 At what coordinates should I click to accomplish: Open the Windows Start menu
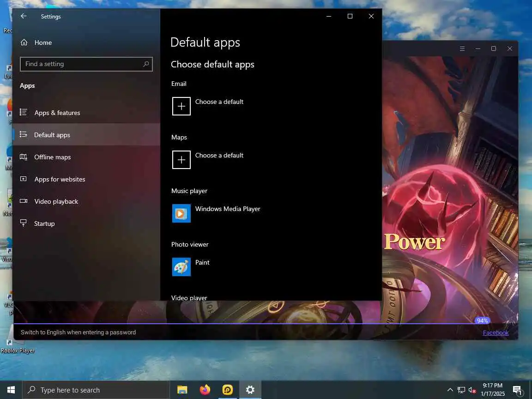coord(11,390)
